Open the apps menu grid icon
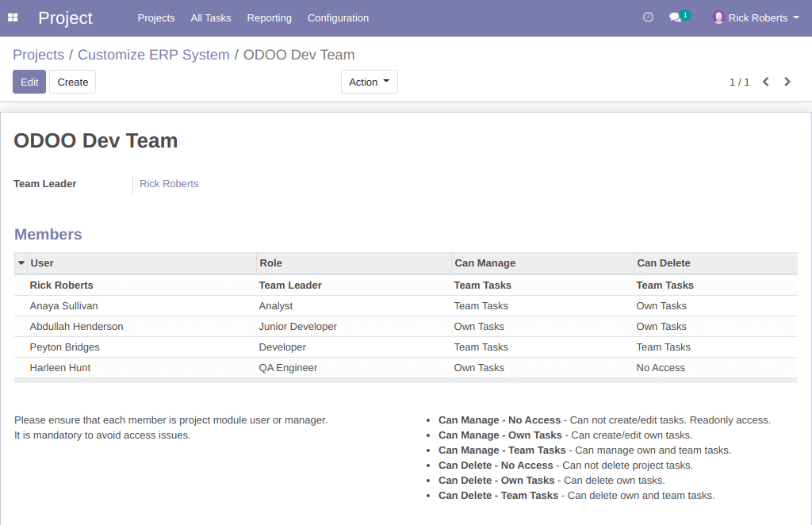The image size is (812, 525). click(x=12, y=17)
